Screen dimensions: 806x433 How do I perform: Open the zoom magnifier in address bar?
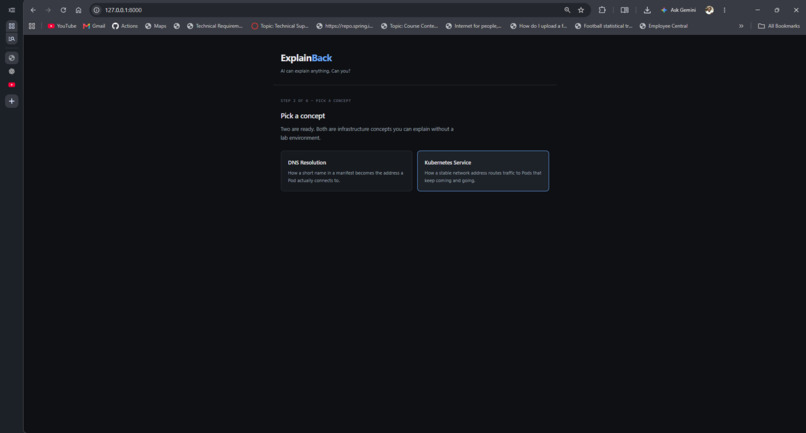click(567, 10)
